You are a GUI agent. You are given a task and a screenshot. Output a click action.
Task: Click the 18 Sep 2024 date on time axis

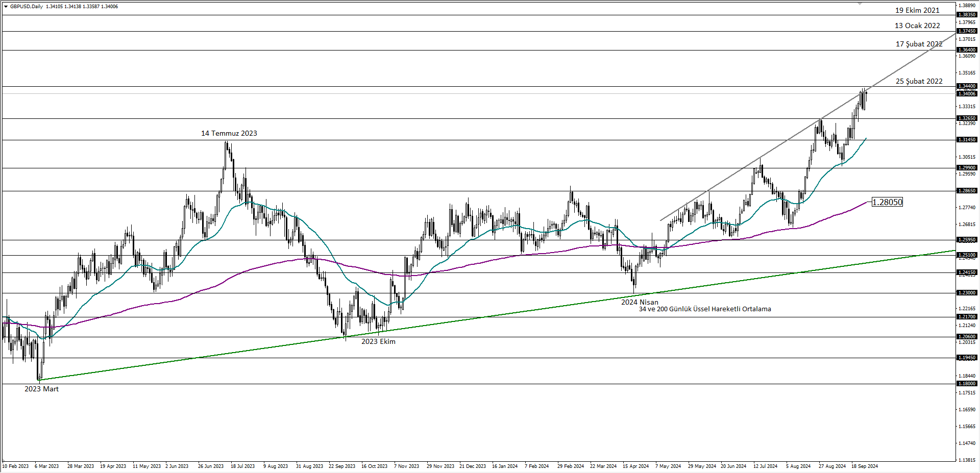click(865, 466)
